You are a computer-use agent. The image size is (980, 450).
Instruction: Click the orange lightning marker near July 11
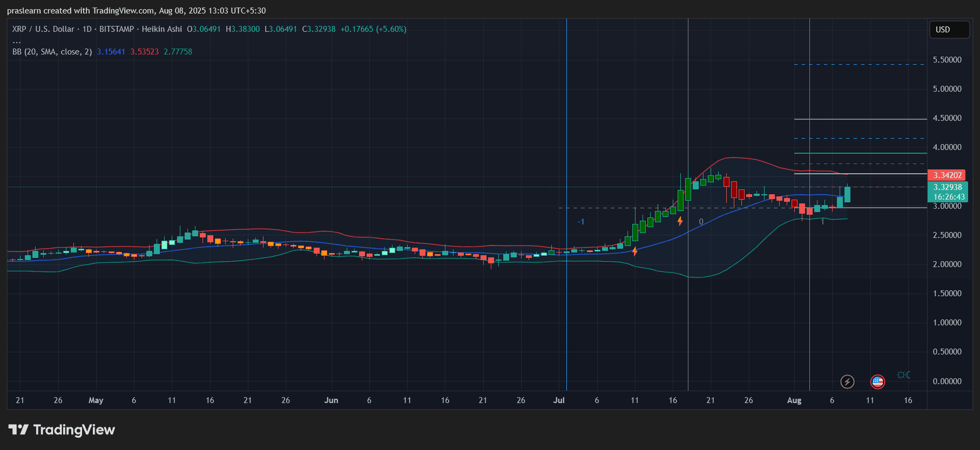coord(634,251)
